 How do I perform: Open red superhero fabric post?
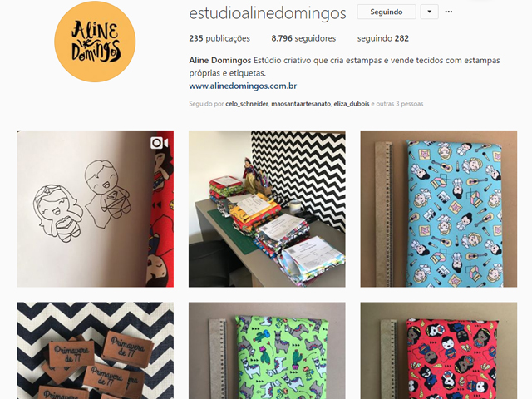[x=439, y=351]
